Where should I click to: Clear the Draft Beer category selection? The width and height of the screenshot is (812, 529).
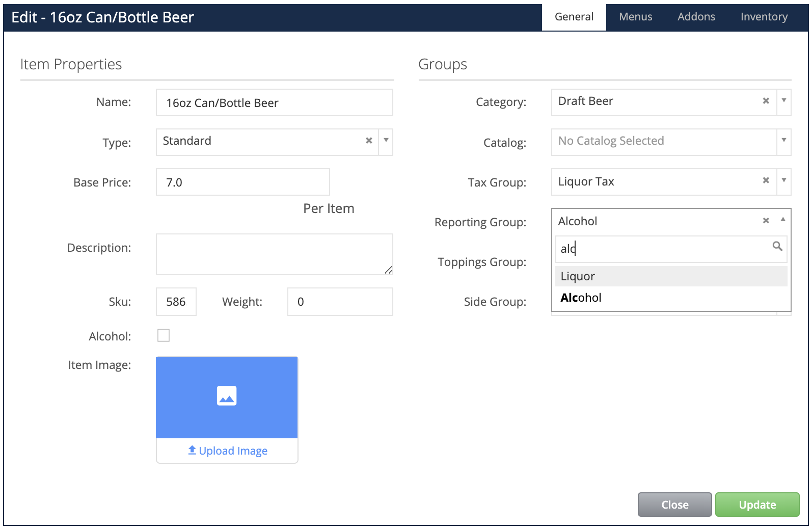pos(766,101)
